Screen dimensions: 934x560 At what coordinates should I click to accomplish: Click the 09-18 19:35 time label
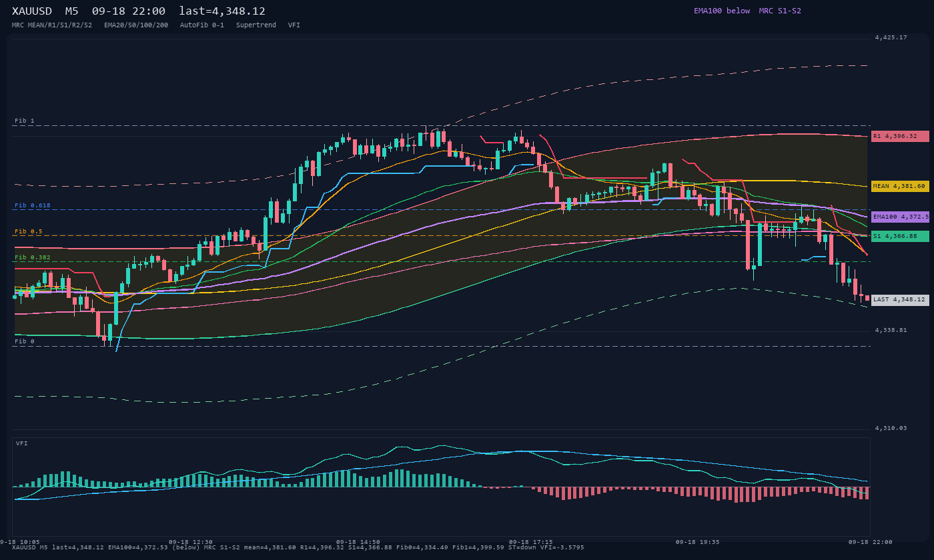click(698, 542)
